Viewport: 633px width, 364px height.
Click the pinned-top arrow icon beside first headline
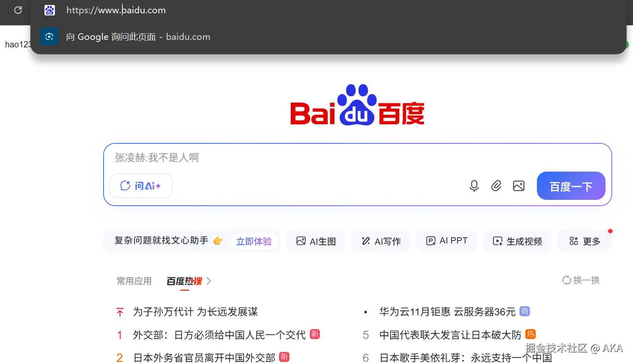pos(120,312)
